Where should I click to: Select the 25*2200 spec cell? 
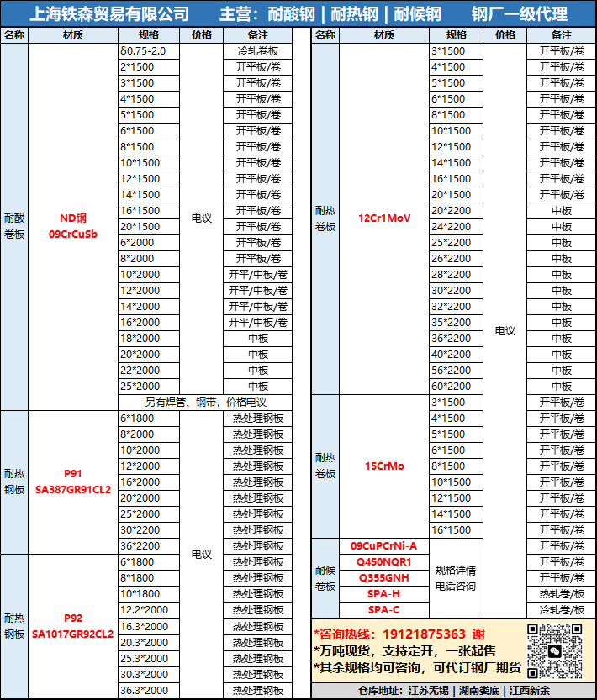pos(456,243)
